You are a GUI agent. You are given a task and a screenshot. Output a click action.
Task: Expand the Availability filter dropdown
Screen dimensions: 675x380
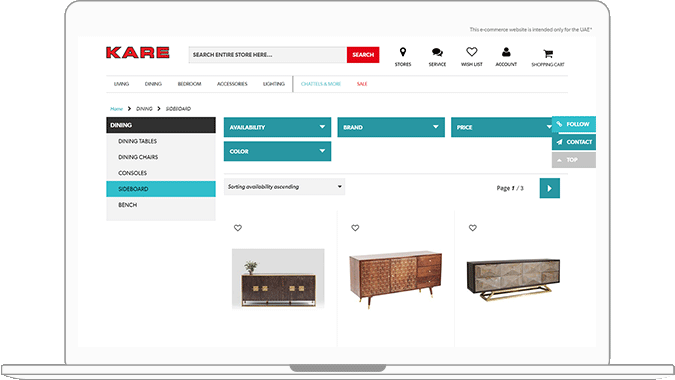(277, 127)
